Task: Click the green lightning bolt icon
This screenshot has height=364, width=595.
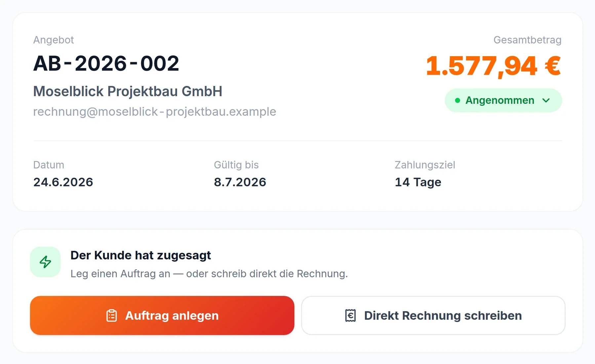Action: 45,262
